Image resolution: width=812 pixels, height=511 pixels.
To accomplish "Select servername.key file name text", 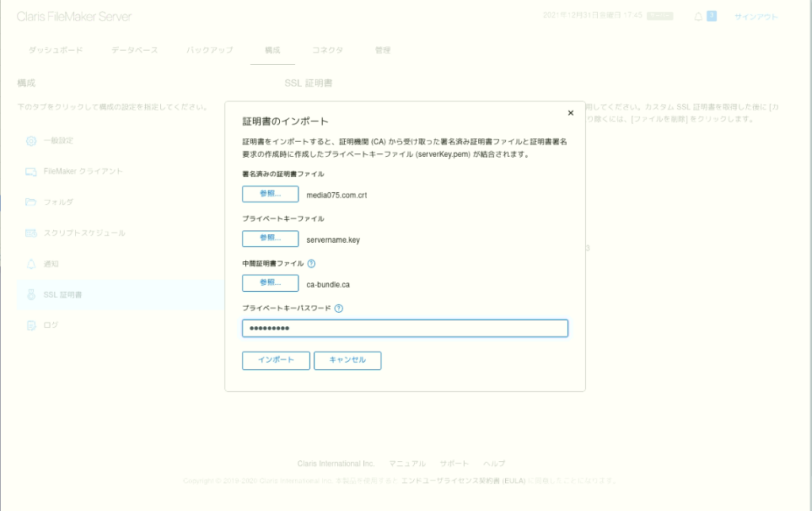I will (333, 240).
